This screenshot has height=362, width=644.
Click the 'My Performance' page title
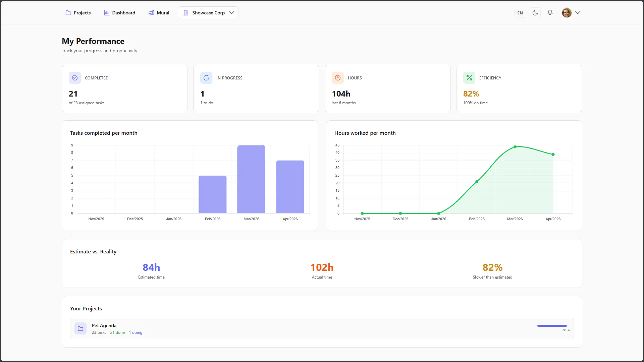[x=93, y=41]
